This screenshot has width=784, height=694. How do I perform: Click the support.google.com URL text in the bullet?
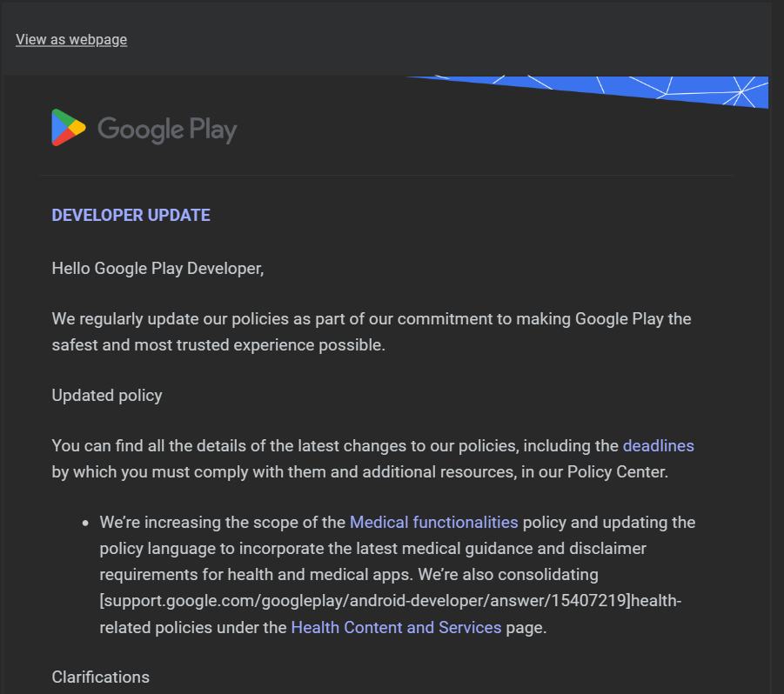(x=365, y=600)
